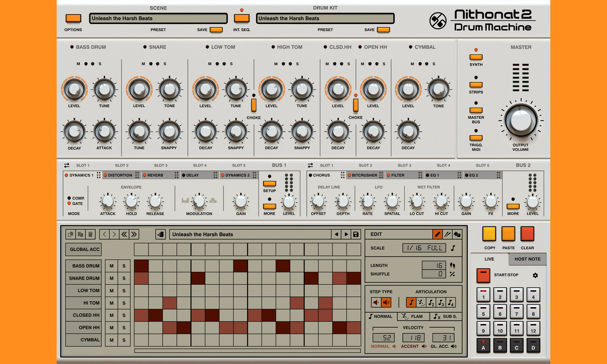Click the Bus 1 swap arrows icon
This screenshot has height=364, width=607.
(x=67, y=165)
